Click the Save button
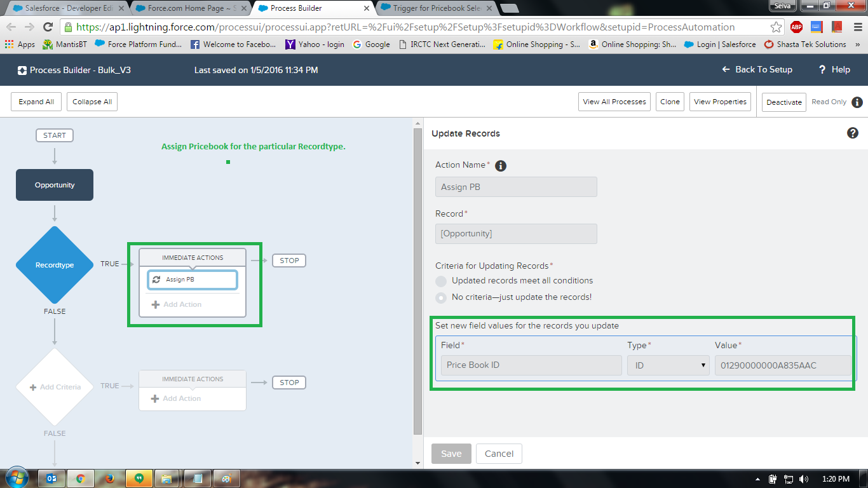 [451, 454]
